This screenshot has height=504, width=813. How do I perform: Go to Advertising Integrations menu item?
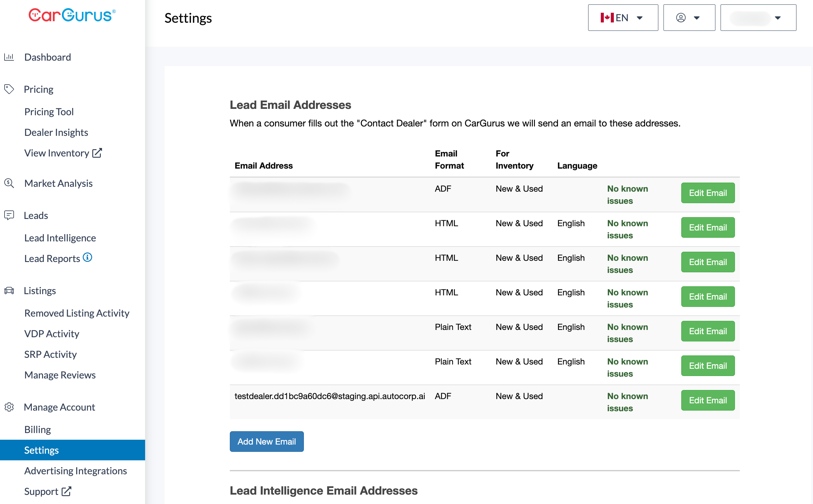click(75, 470)
